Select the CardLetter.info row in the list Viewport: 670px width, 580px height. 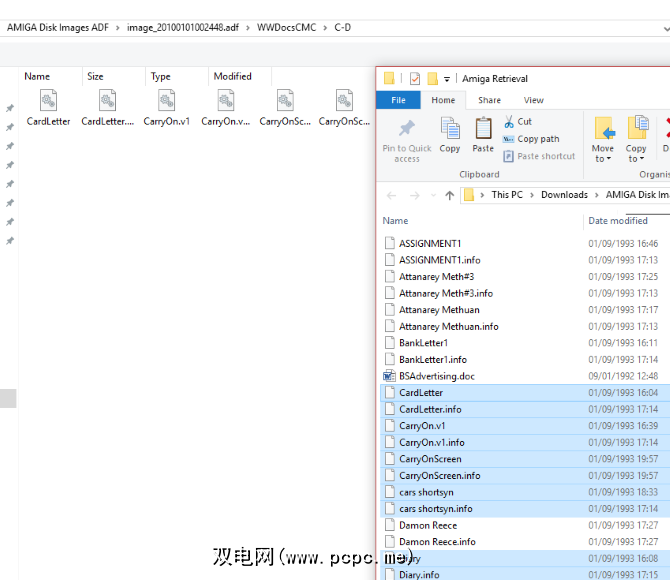click(525, 409)
